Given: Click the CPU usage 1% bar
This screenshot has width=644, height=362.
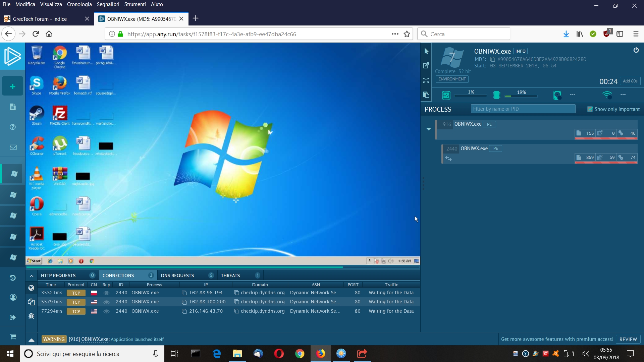Looking at the screenshot, I should [x=471, y=96].
